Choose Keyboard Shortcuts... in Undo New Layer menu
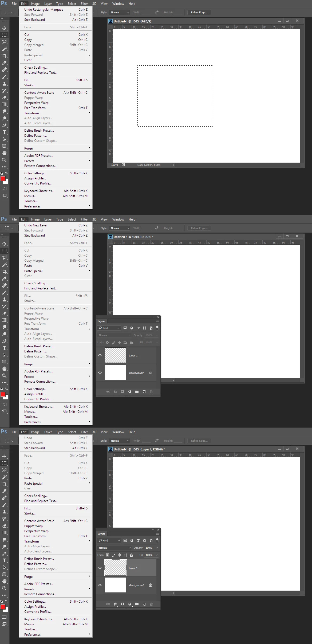This screenshot has width=312, height=644. 56,406
